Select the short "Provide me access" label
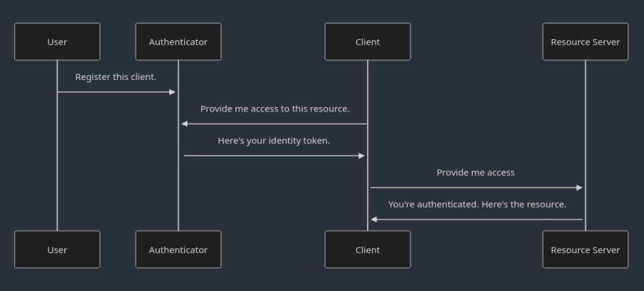 click(476, 173)
